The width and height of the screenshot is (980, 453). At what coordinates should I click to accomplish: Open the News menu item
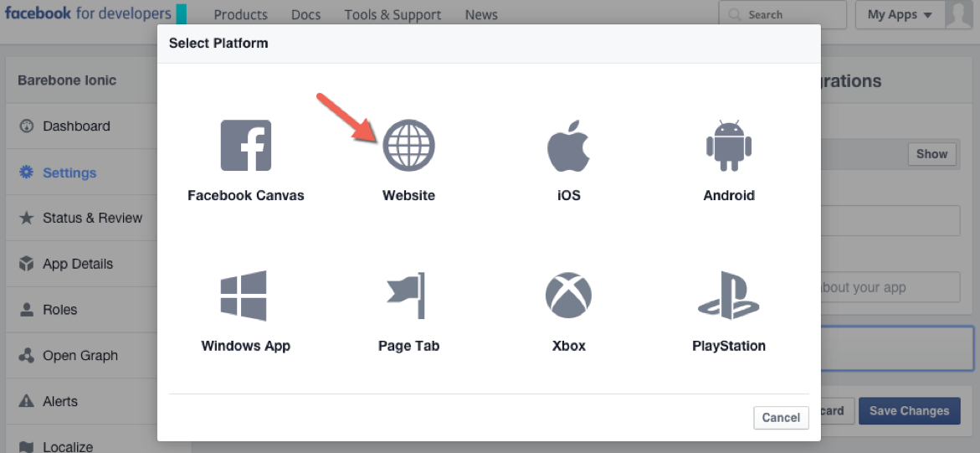point(481,14)
